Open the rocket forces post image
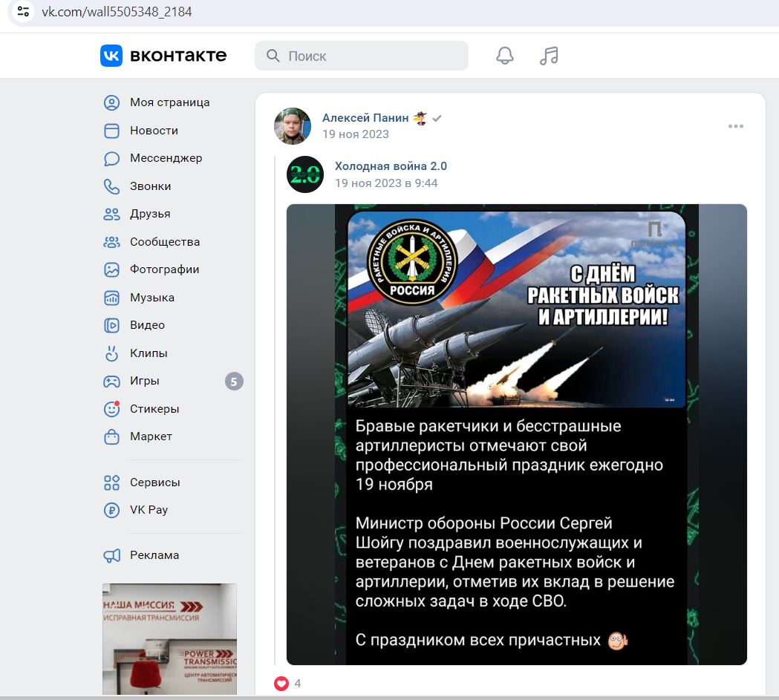The width and height of the screenshot is (779, 700). [517, 434]
